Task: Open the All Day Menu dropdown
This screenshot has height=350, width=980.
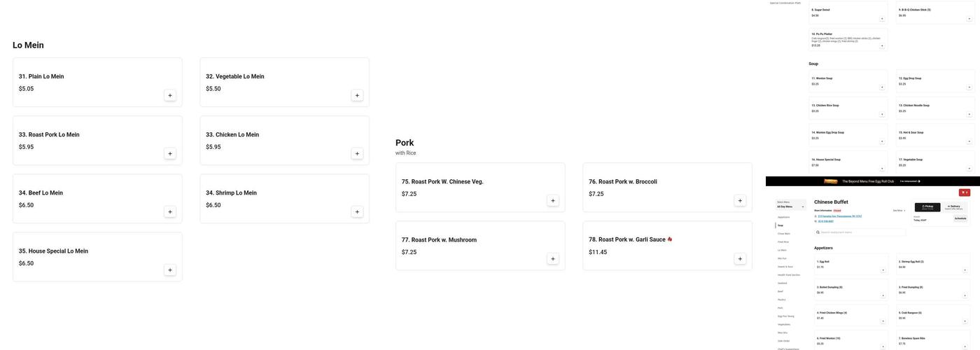Action: tap(791, 206)
